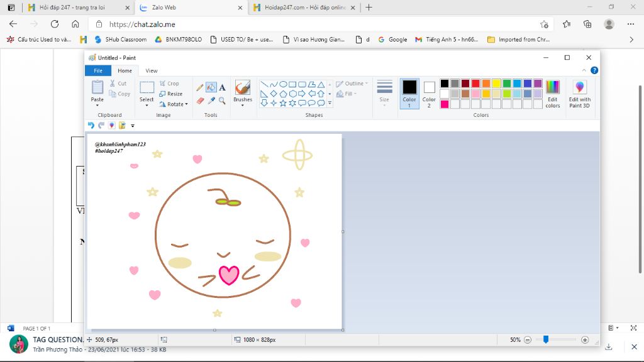Click Redo in the Quick Access Toolbar

(x=101, y=125)
